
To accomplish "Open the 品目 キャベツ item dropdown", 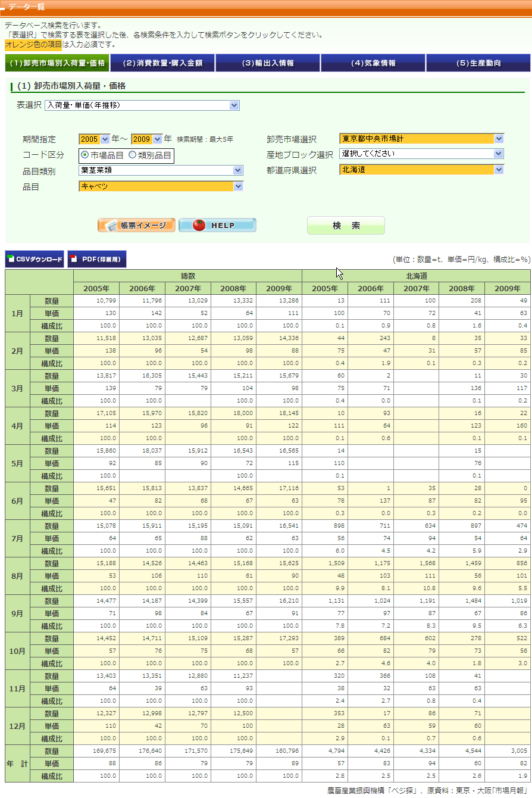I will (x=161, y=186).
